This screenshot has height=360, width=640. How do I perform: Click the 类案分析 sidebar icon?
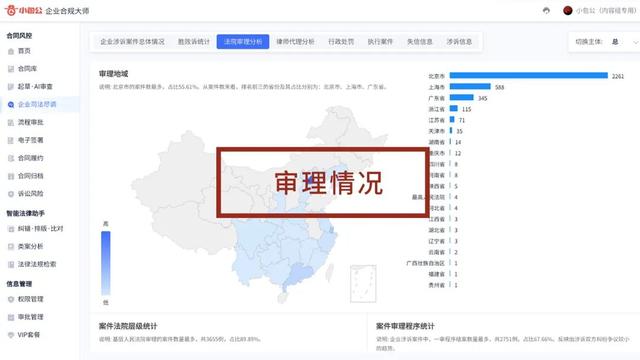tap(11, 247)
